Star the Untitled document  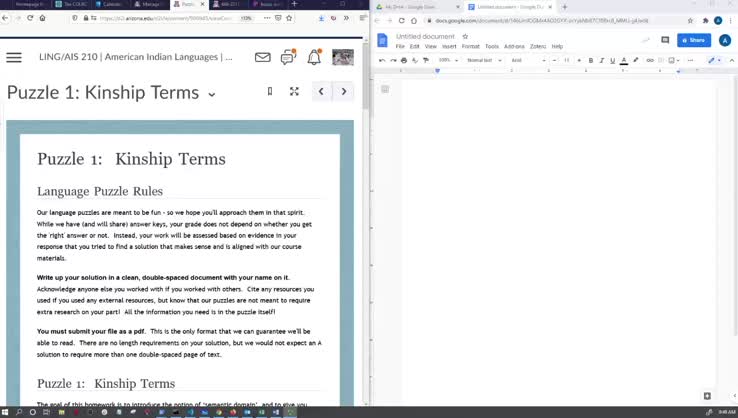pyautogui.click(x=465, y=36)
